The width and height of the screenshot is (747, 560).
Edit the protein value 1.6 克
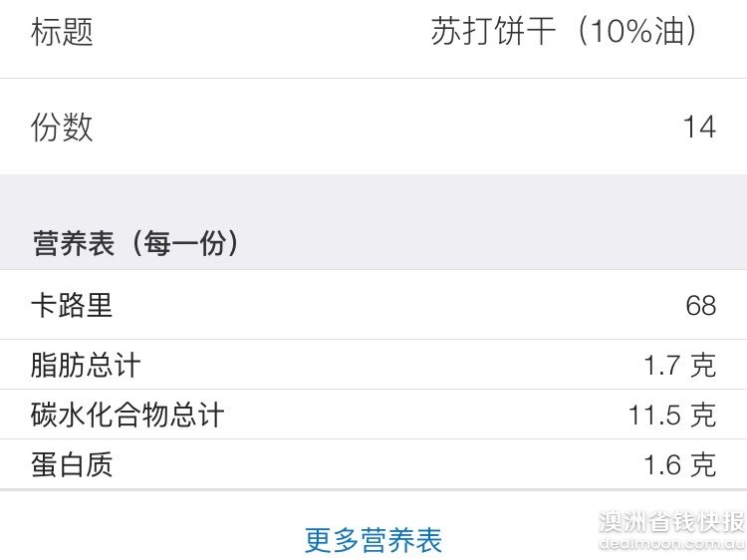click(x=680, y=464)
